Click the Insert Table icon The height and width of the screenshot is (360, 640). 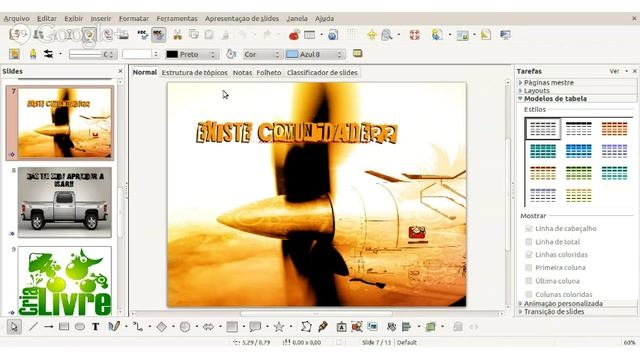[x=310, y=35]
